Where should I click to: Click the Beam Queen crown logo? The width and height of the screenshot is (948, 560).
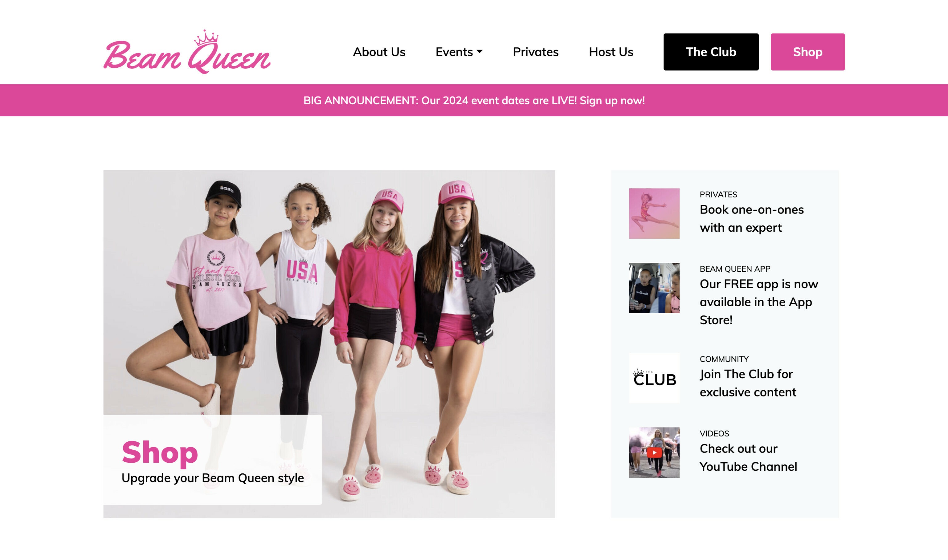pyautogui.click(x=187, y=52)
